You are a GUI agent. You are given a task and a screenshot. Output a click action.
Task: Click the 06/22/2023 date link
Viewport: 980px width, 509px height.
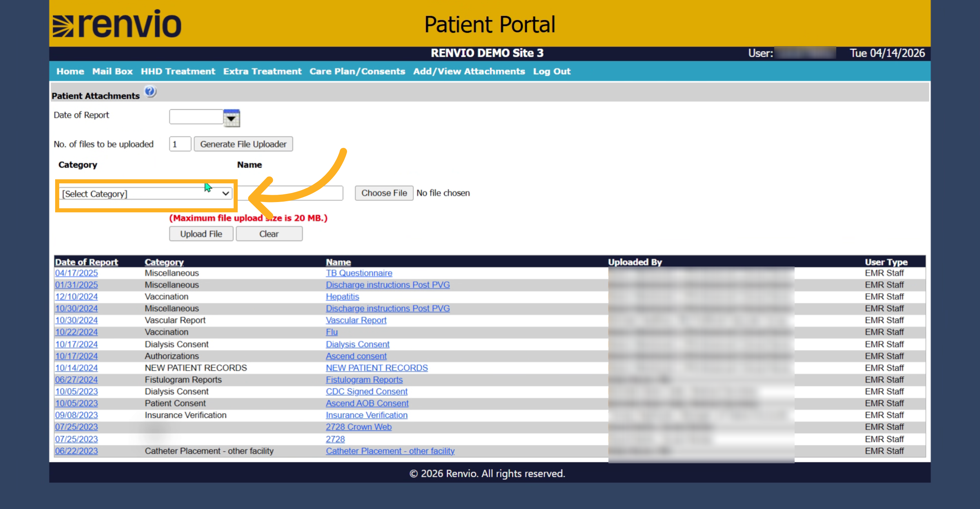77,451
